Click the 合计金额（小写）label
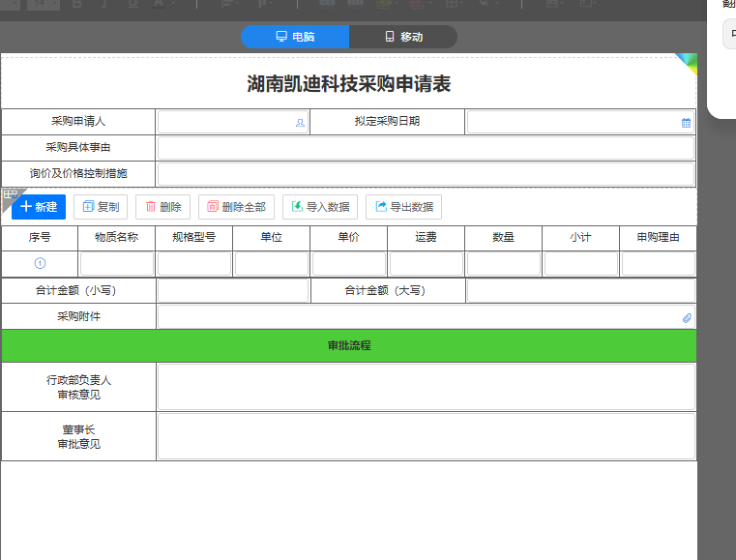Image resolution: width=736 pixels, height=560 pixels. tap(78, 290)
